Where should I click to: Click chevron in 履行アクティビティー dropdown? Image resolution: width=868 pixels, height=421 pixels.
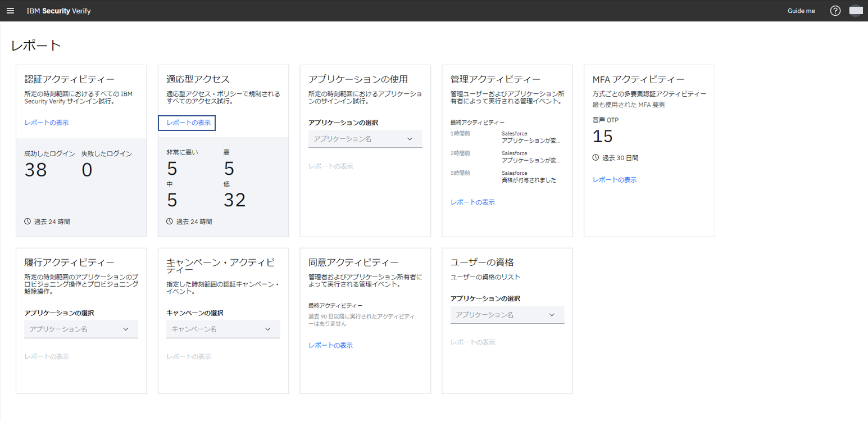coord(125,329)
